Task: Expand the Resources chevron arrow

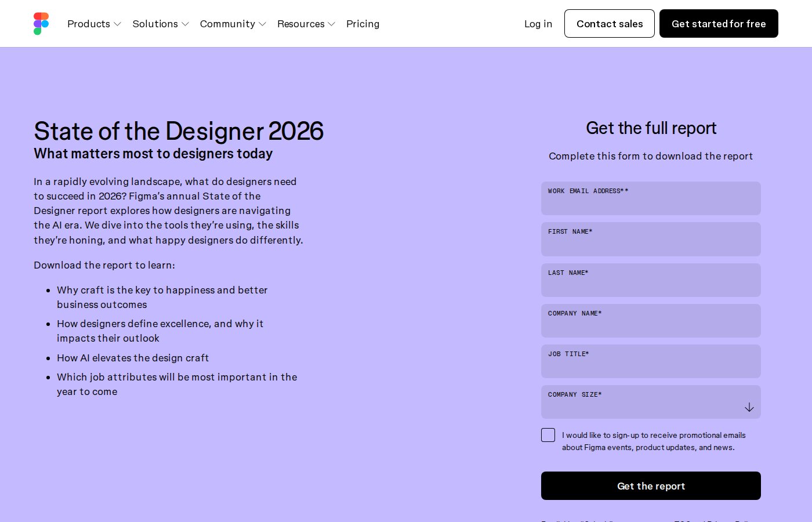Action: (331, 24)
